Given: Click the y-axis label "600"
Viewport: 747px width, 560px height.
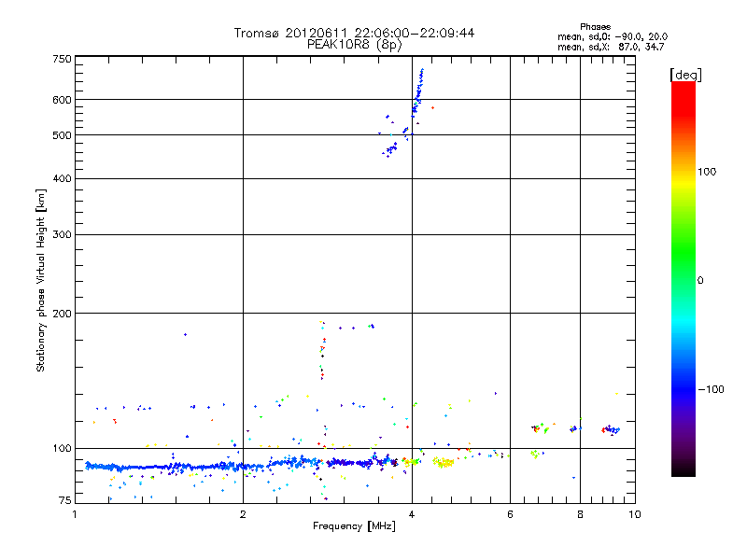Looking at the screenshot, I should tap(62, 100).
